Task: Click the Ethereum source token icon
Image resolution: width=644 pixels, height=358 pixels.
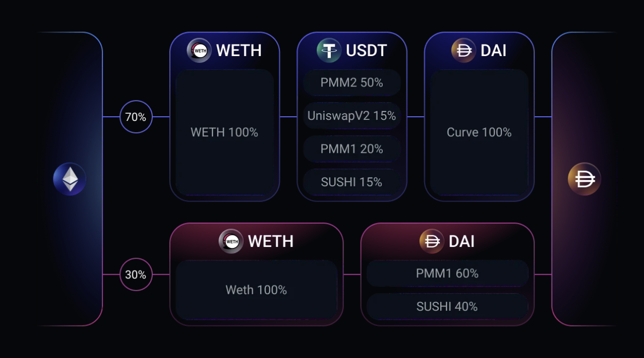Action: click(70, 180)
